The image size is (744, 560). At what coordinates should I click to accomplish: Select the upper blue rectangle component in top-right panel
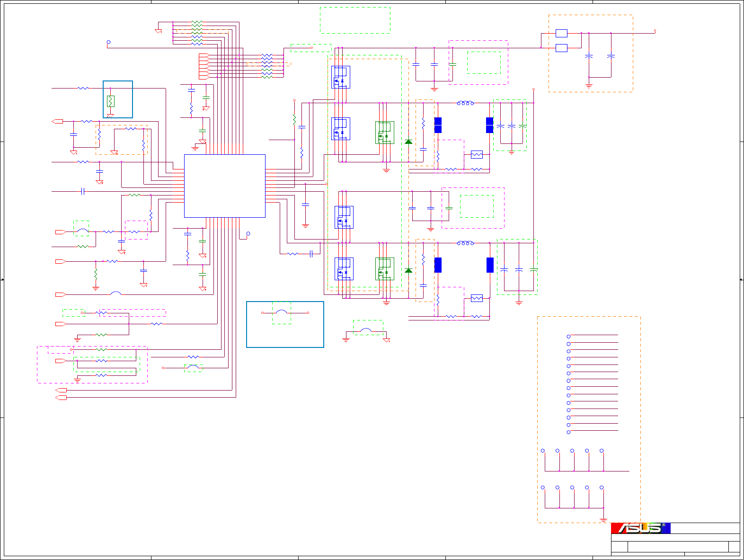pos(561,33)
